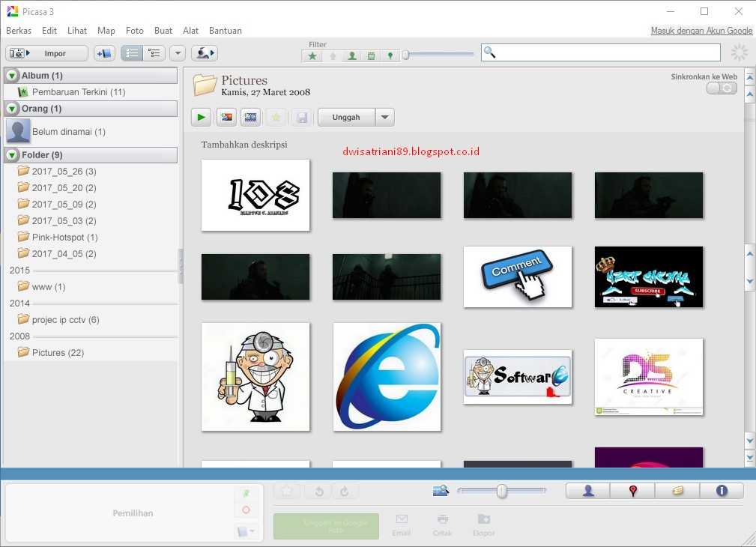Image resolution: width=756 pixels, height=547 pixels.
Task: Start the slideshow with the green play button
Action: (x=201, y=117)
